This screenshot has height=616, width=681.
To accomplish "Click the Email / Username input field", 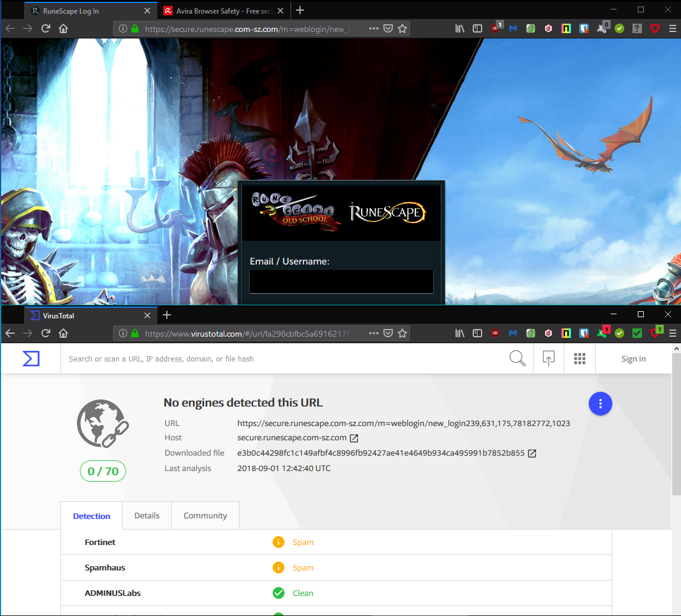I will click(341, 282).
